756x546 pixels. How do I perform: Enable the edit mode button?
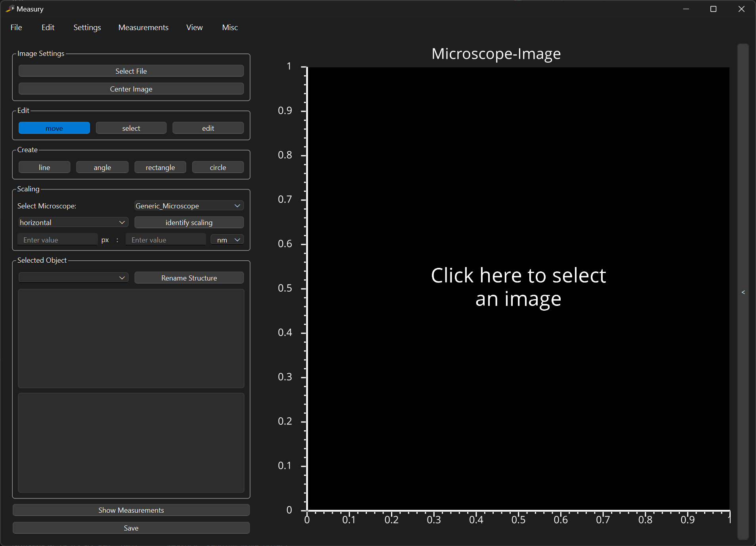coord(208,128)
